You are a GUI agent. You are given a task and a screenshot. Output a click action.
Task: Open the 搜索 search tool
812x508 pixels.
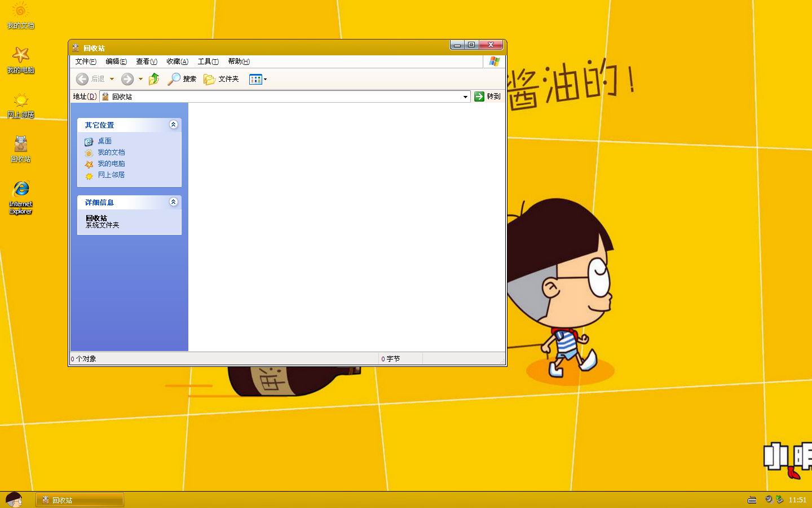pos(182,79)
